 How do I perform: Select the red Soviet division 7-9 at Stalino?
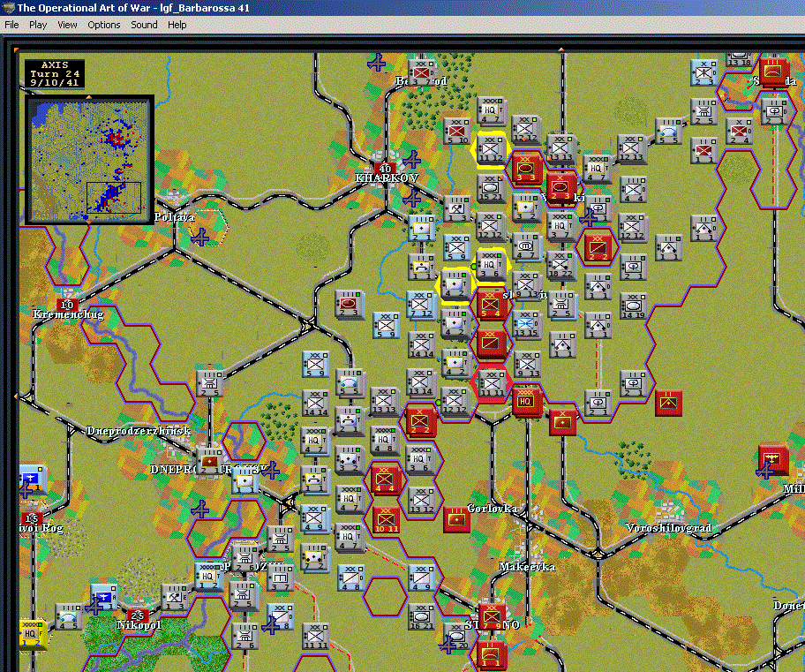(492, 615)
